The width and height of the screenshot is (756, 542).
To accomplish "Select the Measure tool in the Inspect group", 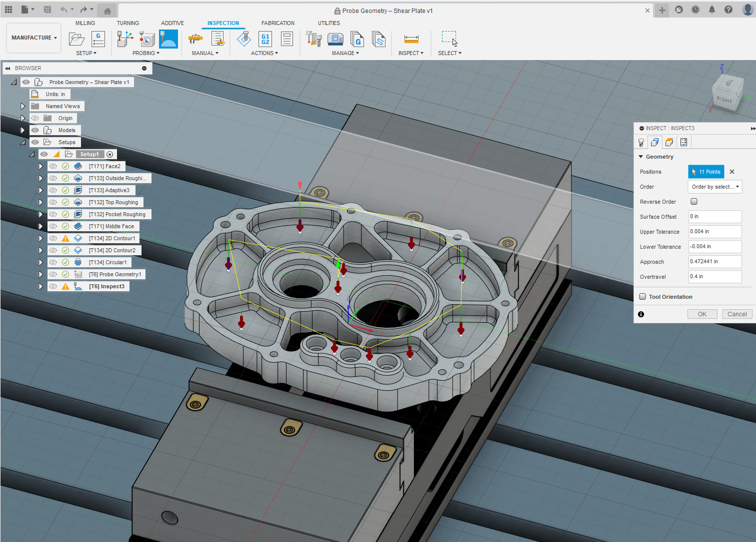I will coord(411,39).
